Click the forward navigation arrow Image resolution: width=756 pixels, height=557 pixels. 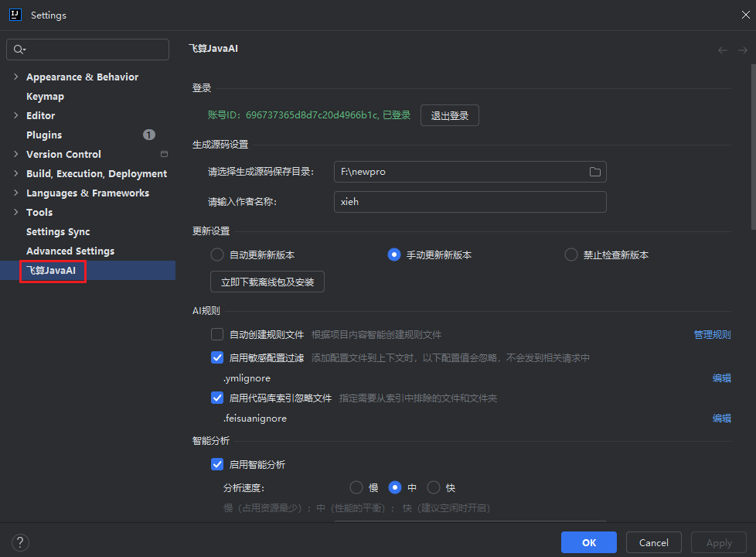(x=742, y=50)
